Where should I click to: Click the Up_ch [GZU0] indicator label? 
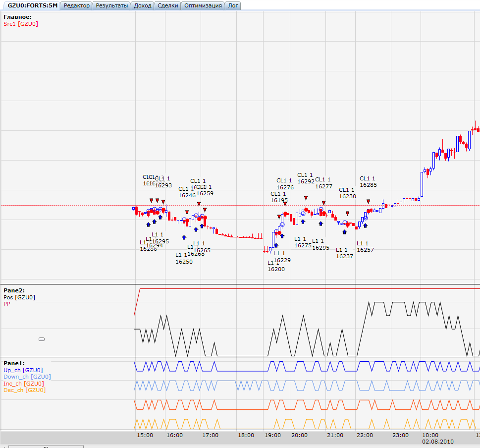coord(23,370)
